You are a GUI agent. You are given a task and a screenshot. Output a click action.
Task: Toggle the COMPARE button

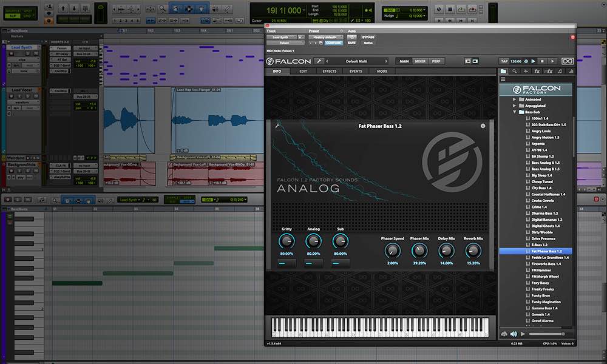334,43
